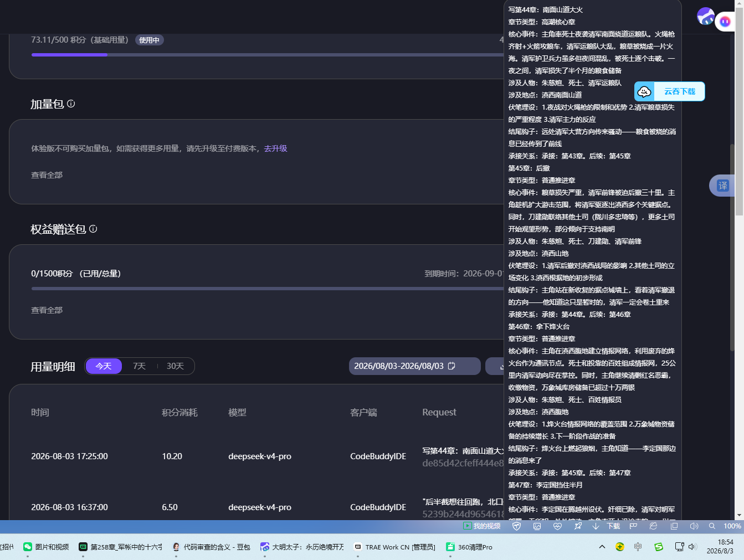Click the 2026-08-03 17:25:00 timestamp cell

coord(69,456)
